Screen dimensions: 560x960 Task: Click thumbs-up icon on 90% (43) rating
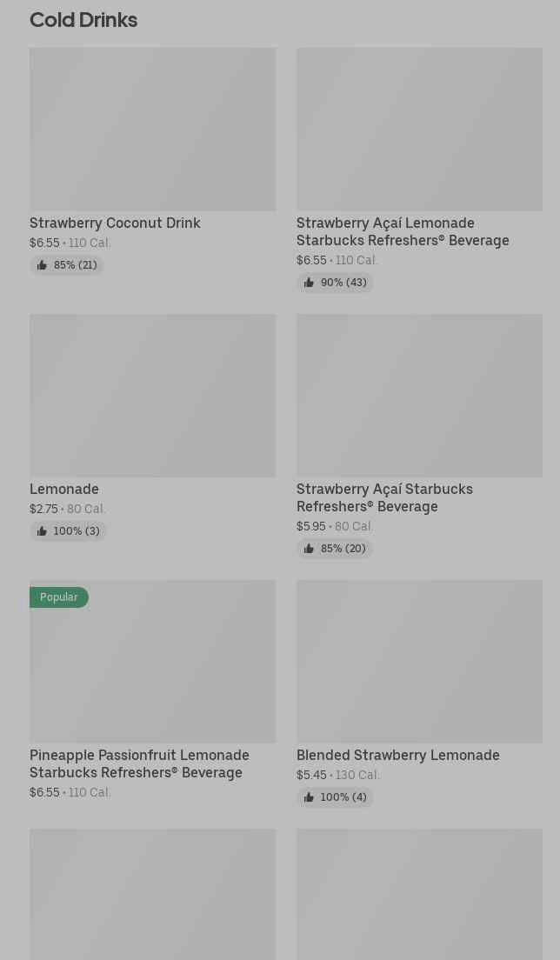(309, 283)
